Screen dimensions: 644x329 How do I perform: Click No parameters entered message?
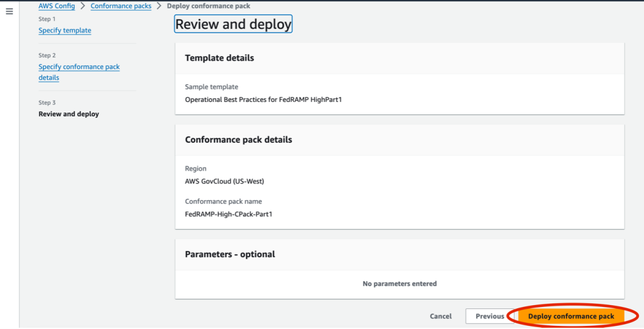399,284
